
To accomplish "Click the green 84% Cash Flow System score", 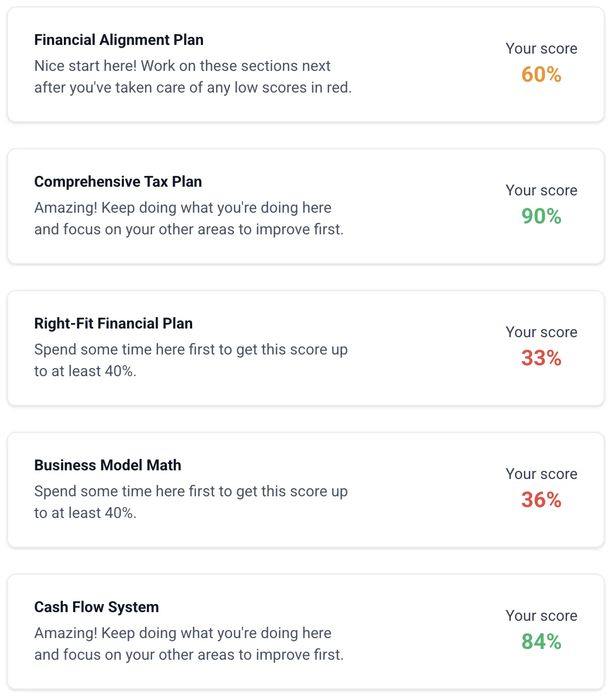I will pyautogui.click(x=540, y=642).
